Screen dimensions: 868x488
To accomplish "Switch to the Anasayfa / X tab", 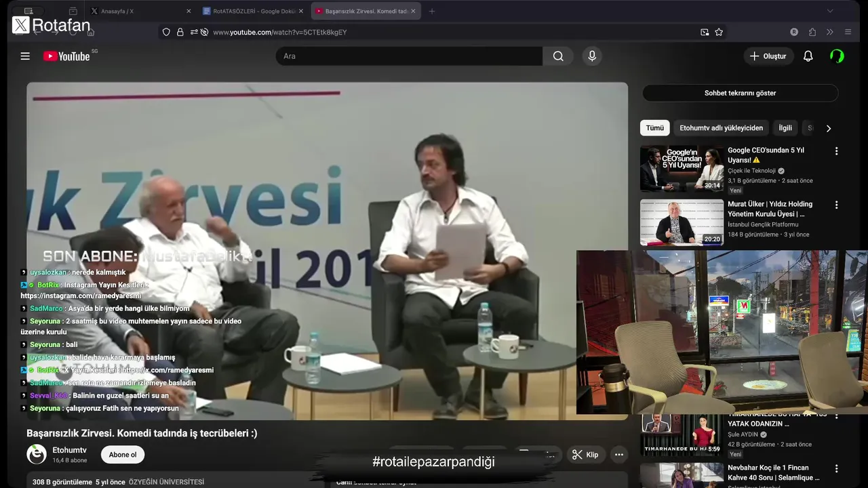I will pos(141,11).
